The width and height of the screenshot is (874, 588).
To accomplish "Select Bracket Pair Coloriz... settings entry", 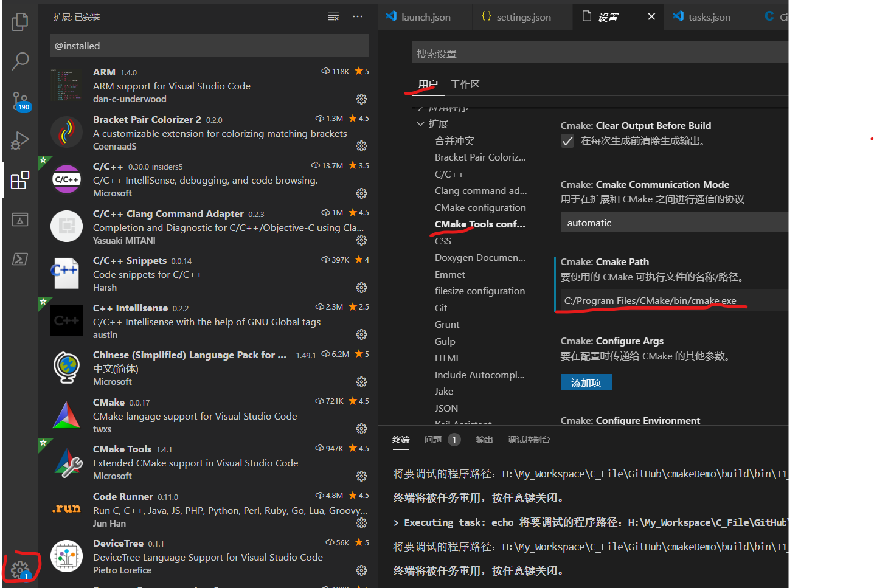I will click(480, 157).
